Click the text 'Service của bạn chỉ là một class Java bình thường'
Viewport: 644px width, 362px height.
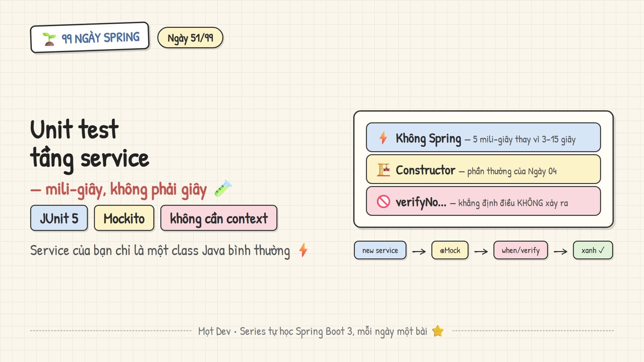coord(160,250)
